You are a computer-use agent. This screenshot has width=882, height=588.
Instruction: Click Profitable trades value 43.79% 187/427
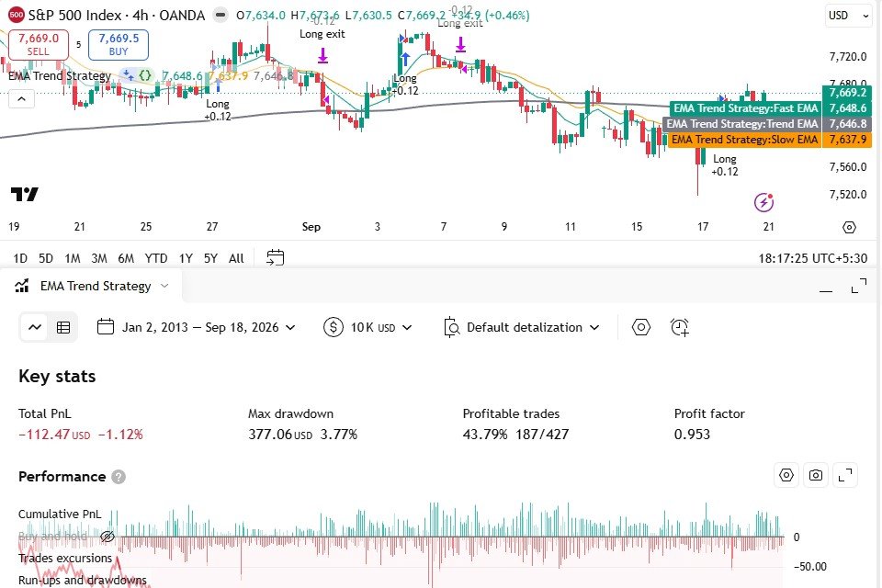point(515,435)
